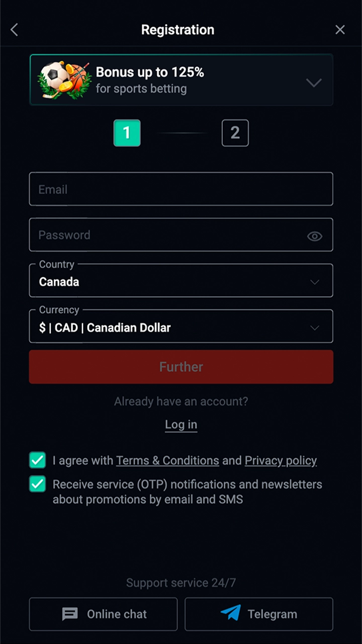The image size is (362, 644).
Task: Uncheck the Terms & Conditions agreement checkbox
Action: [38, 460]
